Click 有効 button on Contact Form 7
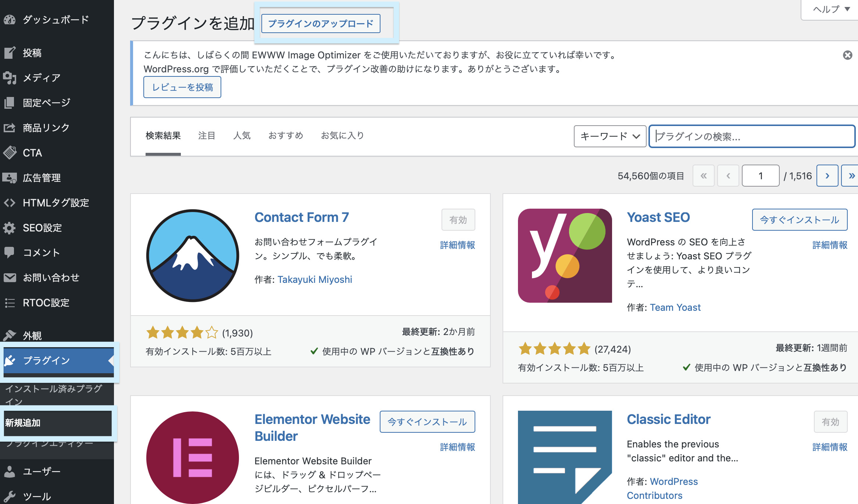The height and width of the screenshot is (504, 858). 458,220
